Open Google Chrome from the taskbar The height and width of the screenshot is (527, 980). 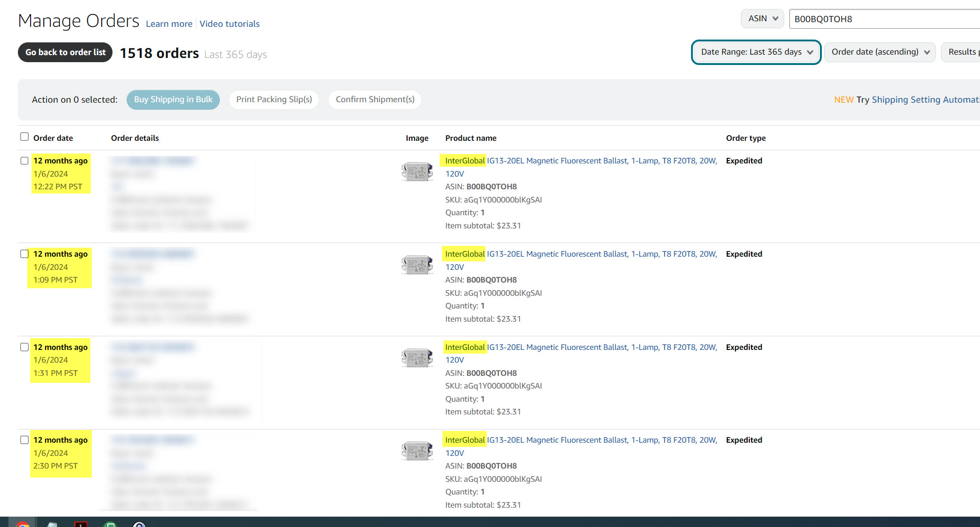pos(22,523)
